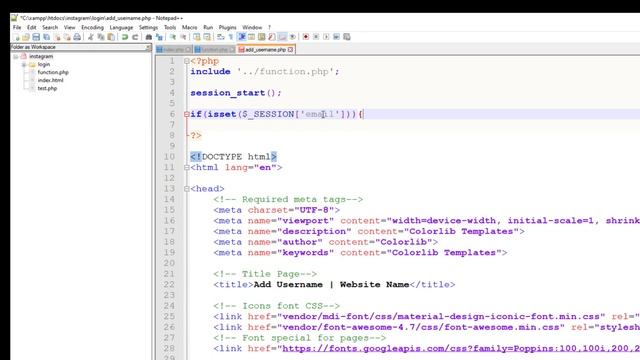Select function.php in workspace tree

(53, 72)
